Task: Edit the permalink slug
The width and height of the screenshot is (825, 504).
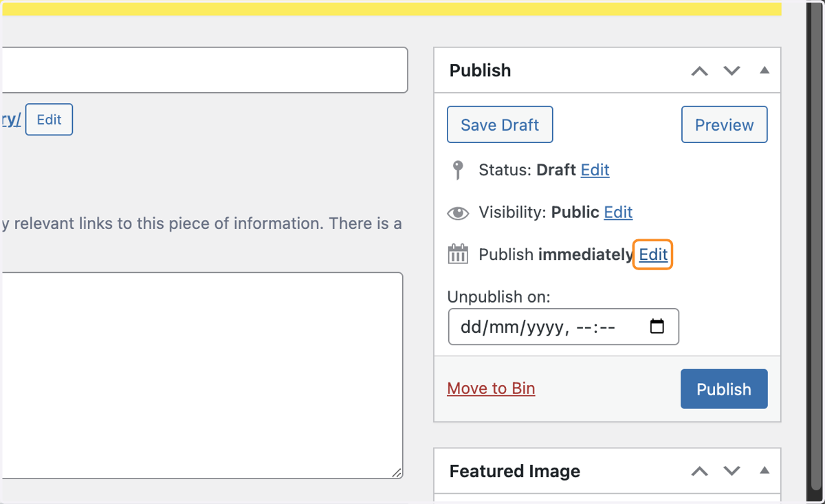Action: coord(49,120)
